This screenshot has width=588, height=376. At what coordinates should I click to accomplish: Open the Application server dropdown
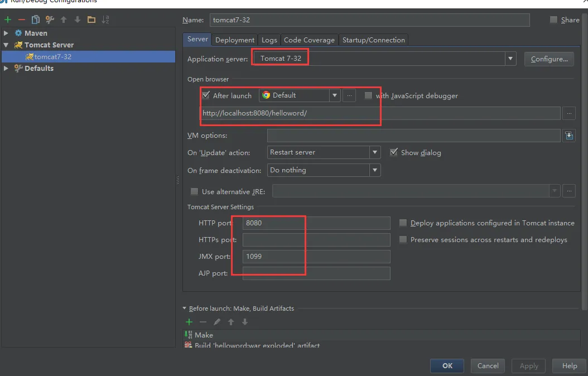coord(510,59)
